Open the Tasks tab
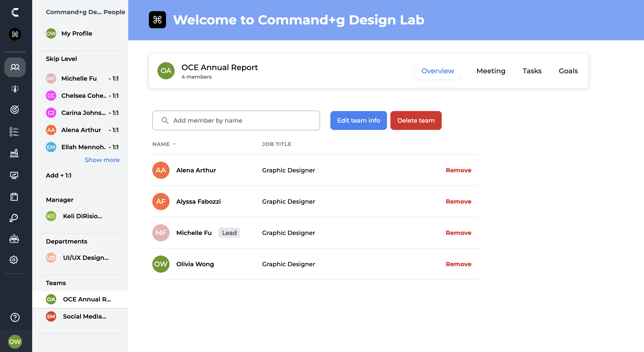The width and height of the screenshot is (644, 352). (x=532, y=71)
